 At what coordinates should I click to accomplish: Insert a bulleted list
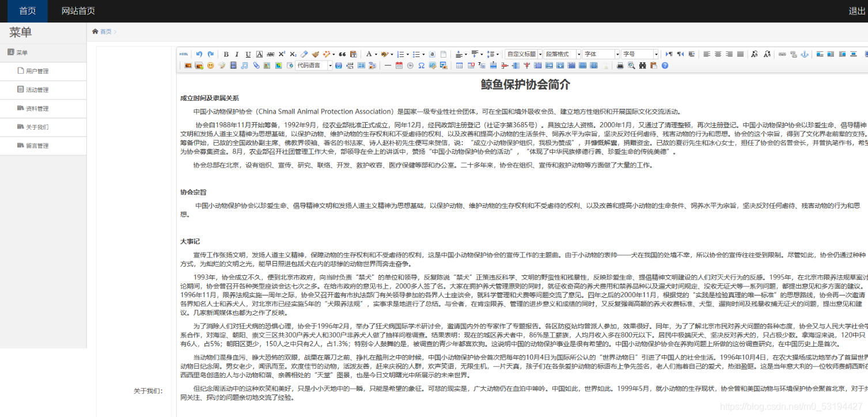pos(416,54)
